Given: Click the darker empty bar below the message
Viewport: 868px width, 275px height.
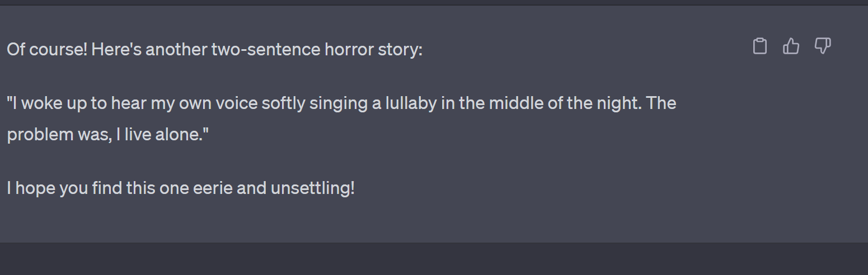Looking at the screenshot, I should [x=434, y=259].
